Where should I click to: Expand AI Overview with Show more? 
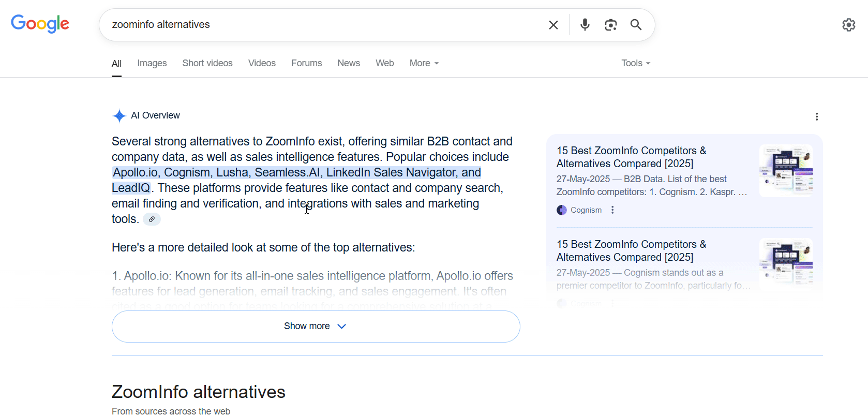point(316,327)
